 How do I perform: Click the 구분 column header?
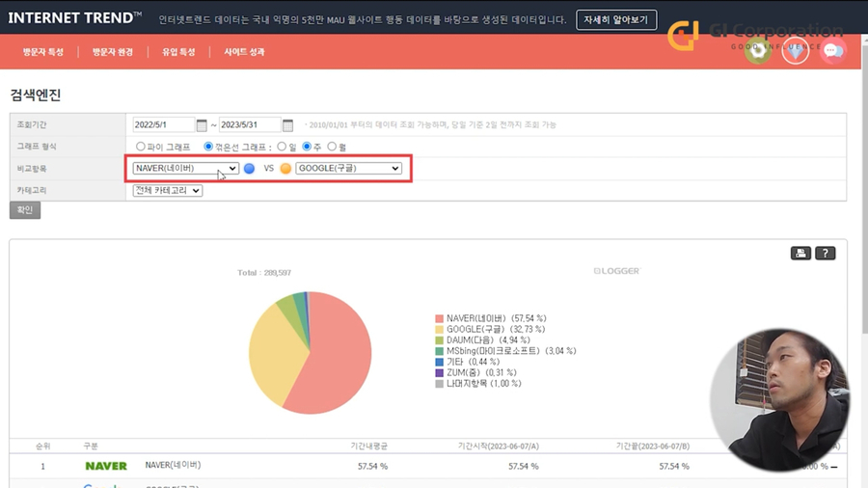[x=91, y=446]
